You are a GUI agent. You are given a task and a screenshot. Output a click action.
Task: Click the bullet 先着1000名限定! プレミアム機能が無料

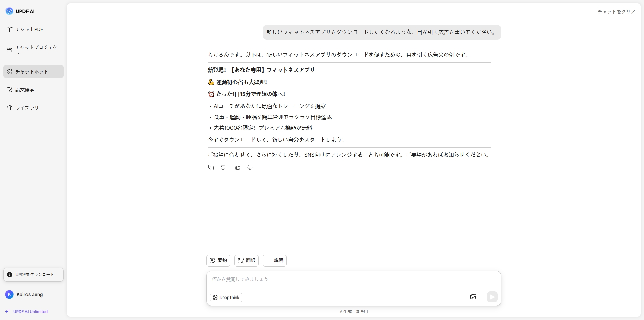pyautogui.click(x=263, y=128)
